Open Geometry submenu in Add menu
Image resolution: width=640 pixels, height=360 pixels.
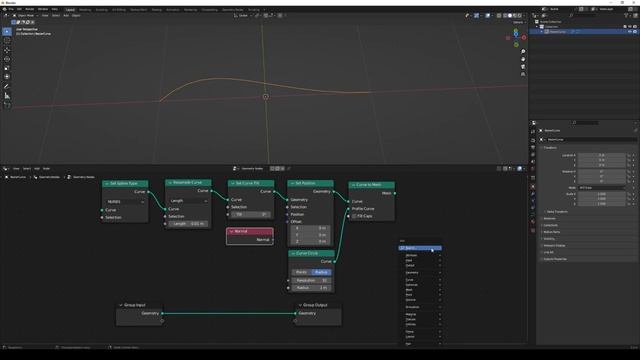[x=420, y=273]
